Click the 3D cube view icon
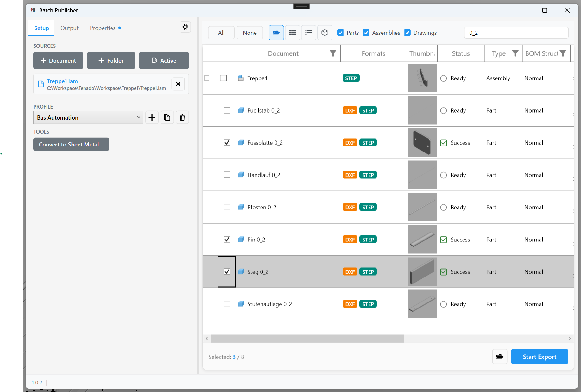This screenshot has height=392, width=581. tap(325, 33)
